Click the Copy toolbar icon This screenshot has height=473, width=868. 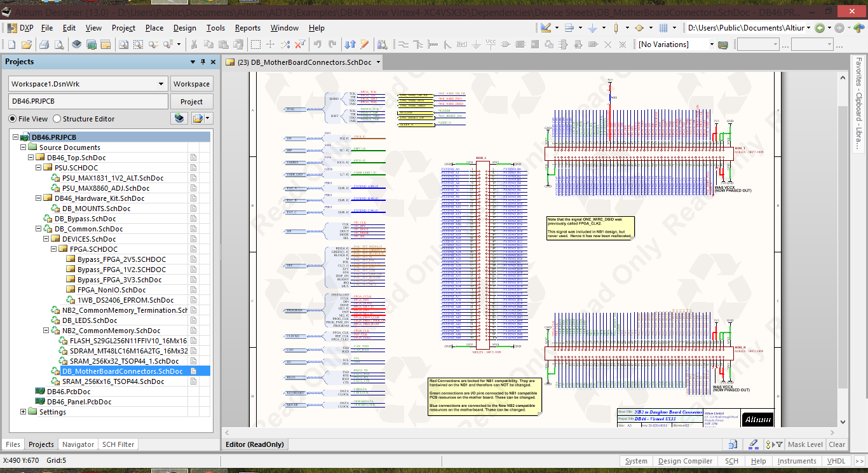pyautogui.click(x=208, y=45)
